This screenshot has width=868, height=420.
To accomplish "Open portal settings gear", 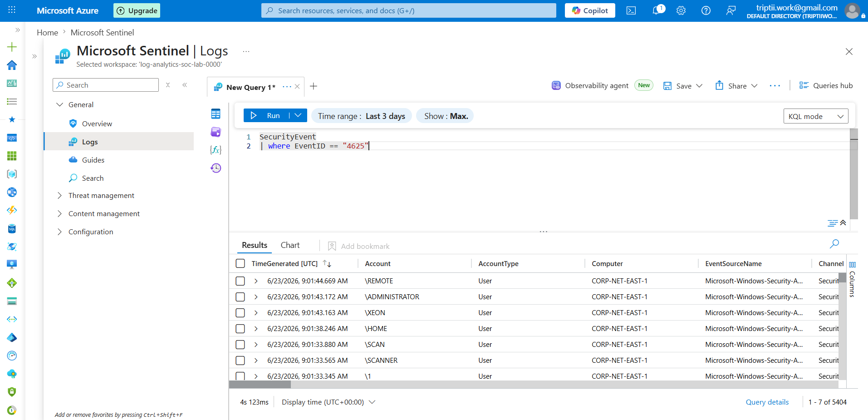I will pyautogui.click(x=681, y=10).
